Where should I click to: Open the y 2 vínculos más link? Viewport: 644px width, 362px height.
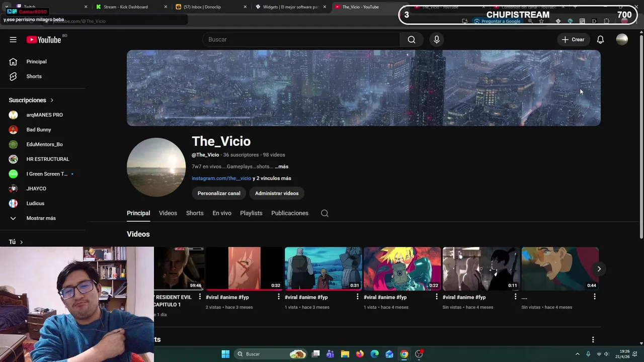(x=272, y=178)
